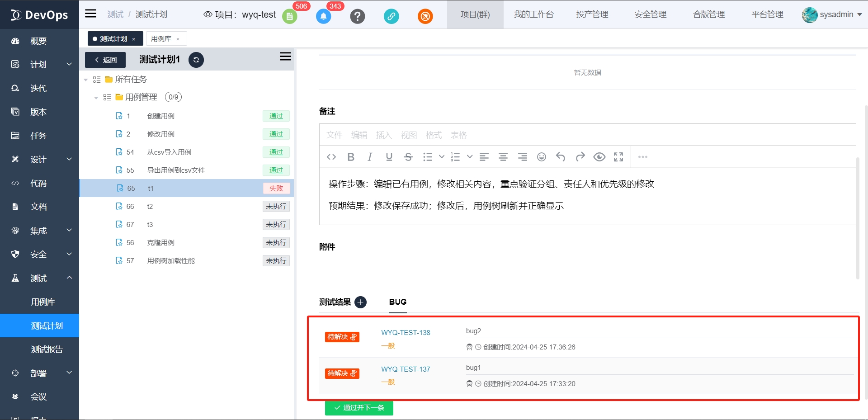
Task: Open the 平台管理 menu item
Action: [x=767, y=14]
